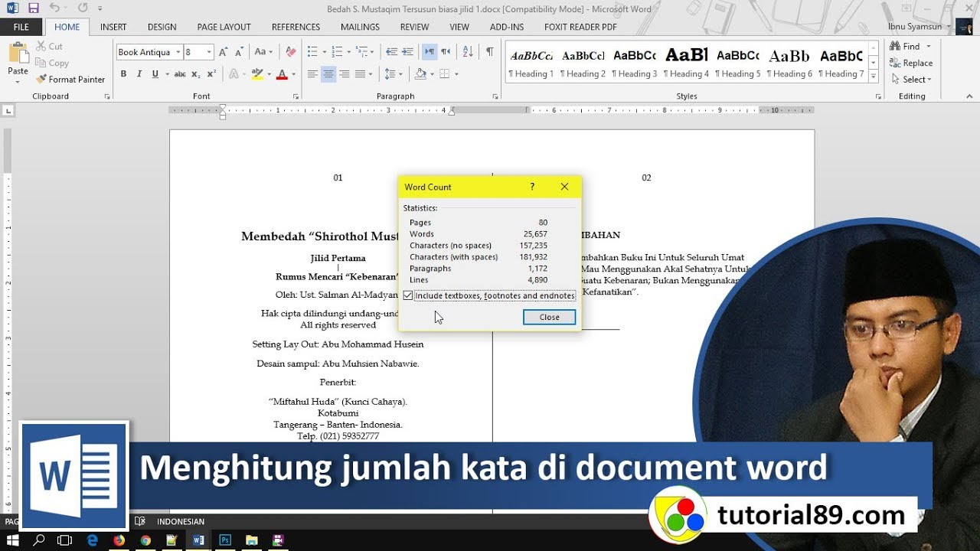Click the Clear All Formatting eraser icon
Viewport: 980px width, 551px height.
pos(290,52)
